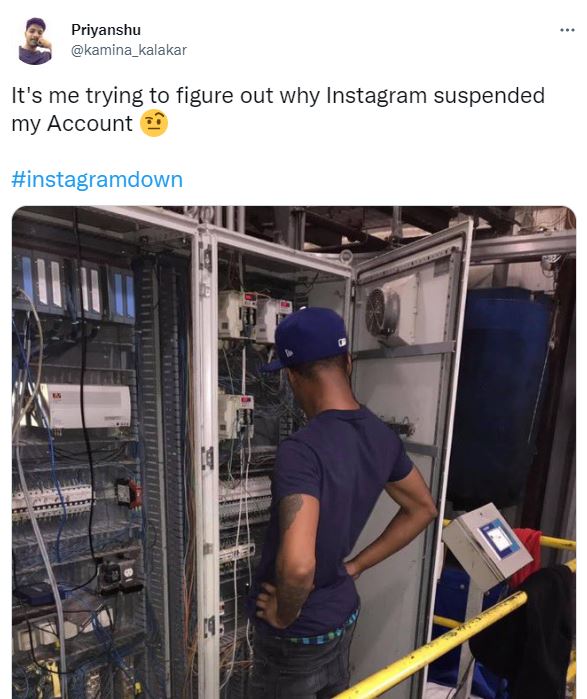Click the white power supply in left cabinet

(x=88, y=406)
